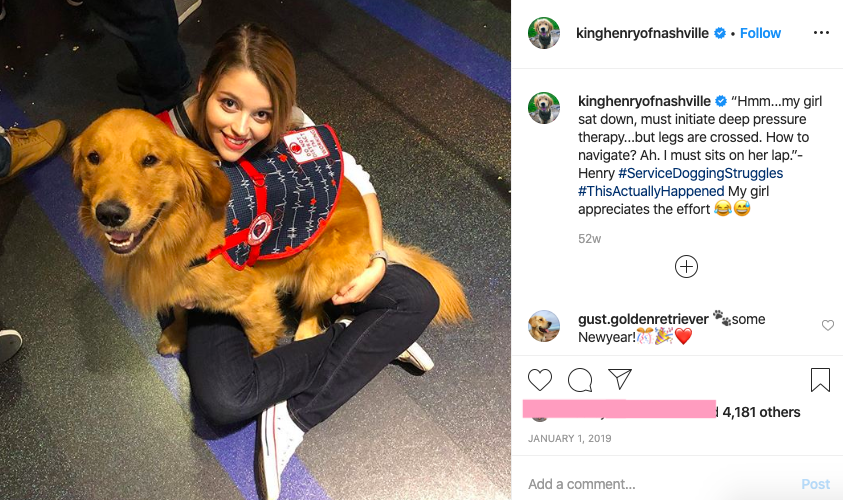Image resolution: width=843 pixels, height=500 pixels.
Task: Open the January 1, 2019 post date link
Action: [x=569, y=439]
